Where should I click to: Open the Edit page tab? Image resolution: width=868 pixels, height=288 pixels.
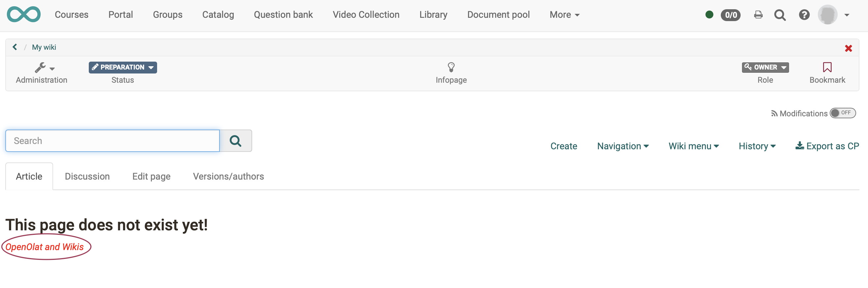pos(151,176)
